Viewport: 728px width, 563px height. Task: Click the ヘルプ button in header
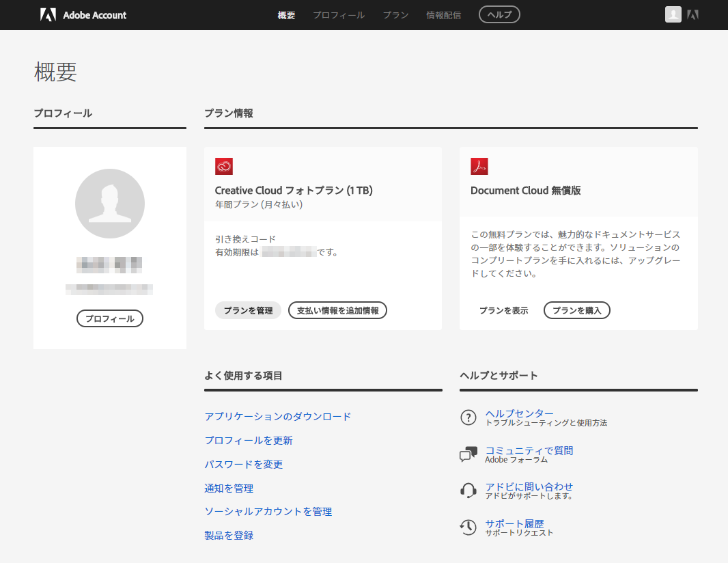coord(499,14)
